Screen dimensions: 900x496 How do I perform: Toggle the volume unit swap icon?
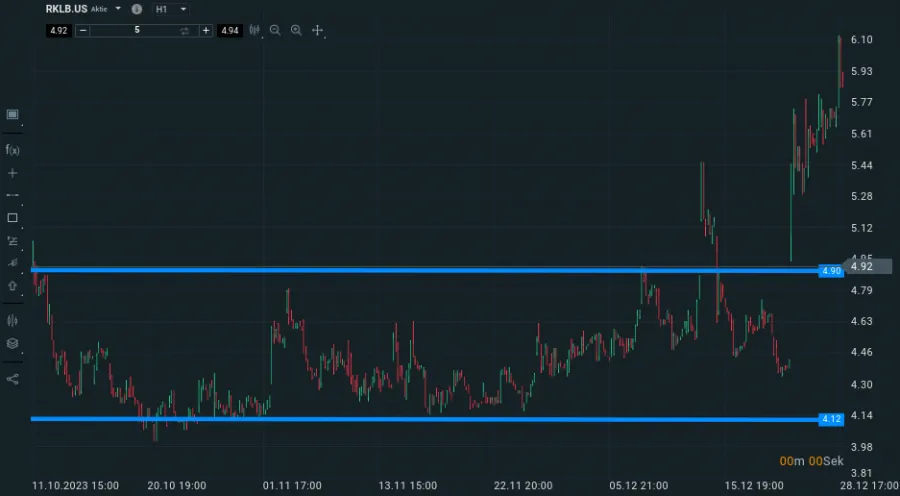pos(185,30)
